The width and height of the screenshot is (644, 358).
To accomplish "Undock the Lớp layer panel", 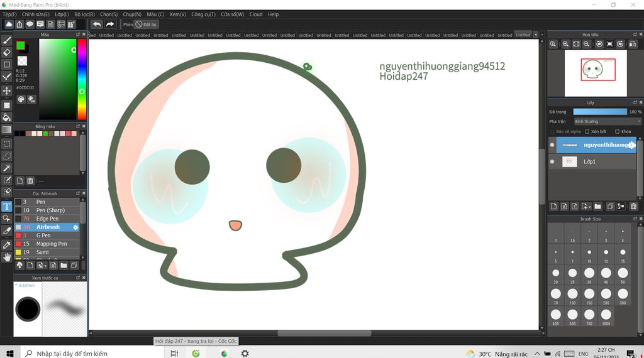I will click(x=635, y=102).
